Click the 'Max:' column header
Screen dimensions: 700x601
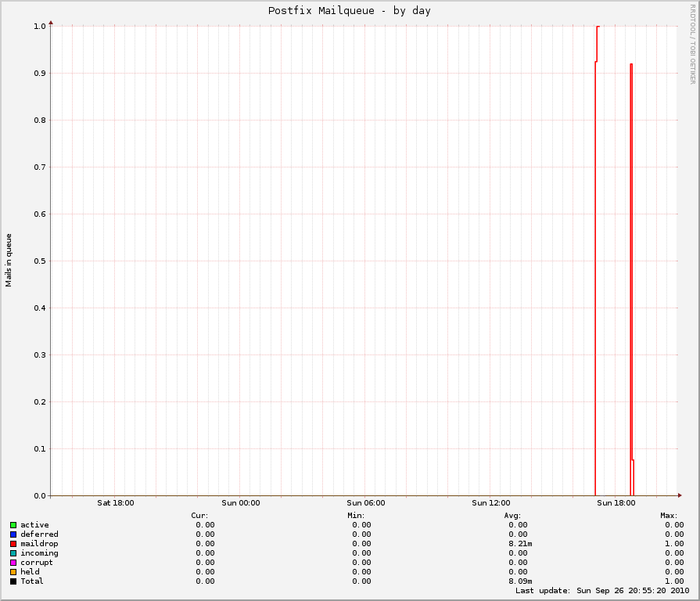pos(669,515)
